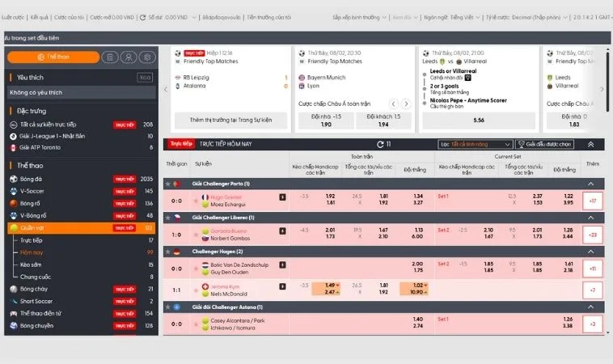
Task: Click Thêm thị trường tại Trang Sự kiện
Action: pyautogui.click(x=230, y=120)
